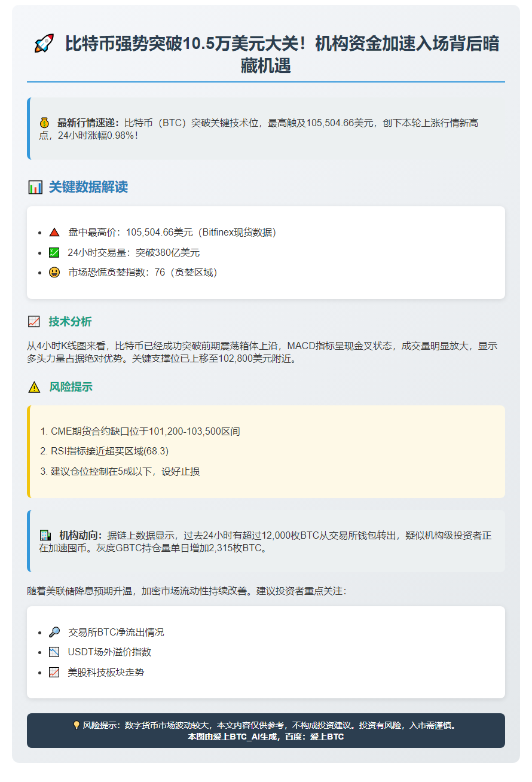The width and height of the screenshot is (532, 782).
Task: Click the bold label 机构动向:
Action: tap(81, 535)
